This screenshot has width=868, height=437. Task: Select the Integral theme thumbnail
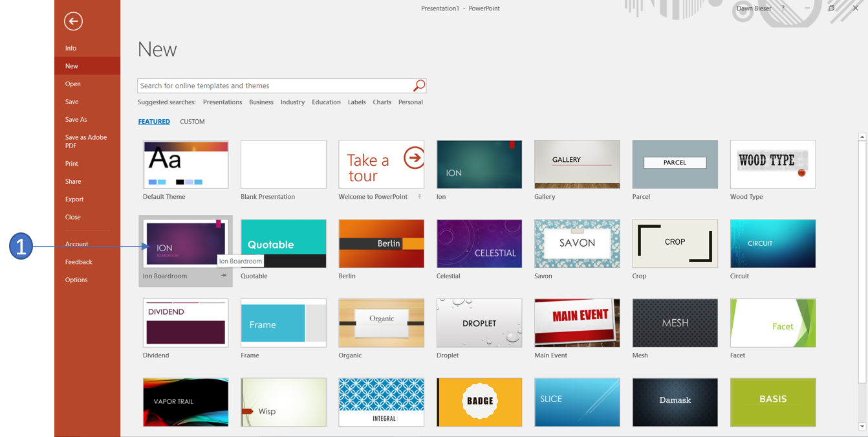click(x=382, y=402)
